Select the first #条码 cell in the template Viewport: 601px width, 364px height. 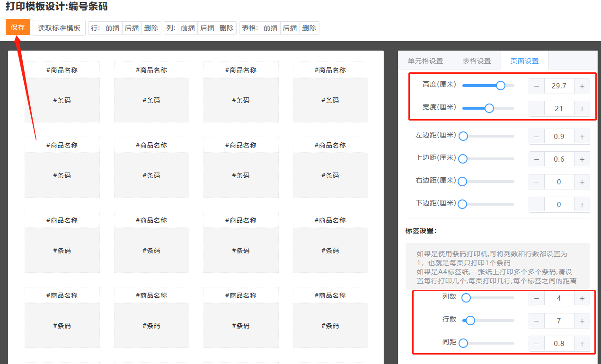[x=62, y=100]
